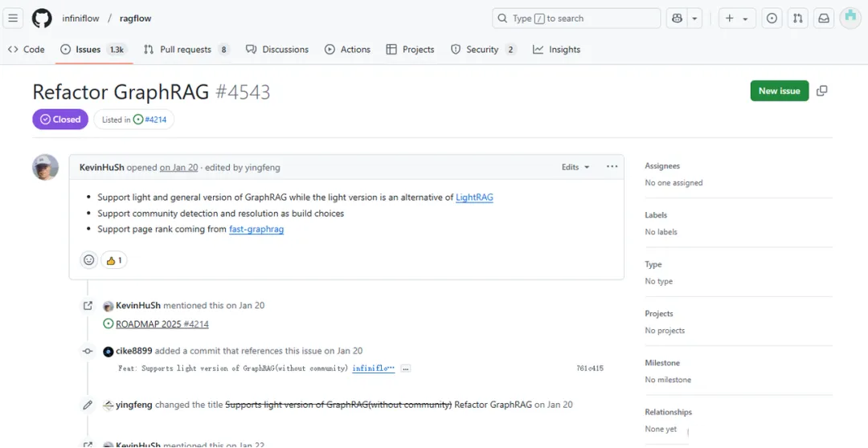
Task: Follow the fast-graphrag link
Action: coord(256,229)
